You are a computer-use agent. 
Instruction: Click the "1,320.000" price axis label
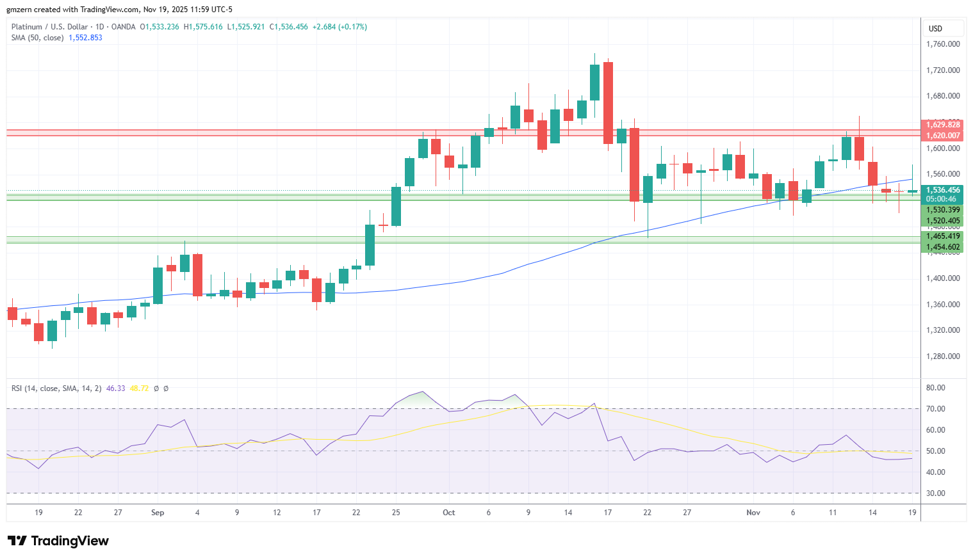943,330
